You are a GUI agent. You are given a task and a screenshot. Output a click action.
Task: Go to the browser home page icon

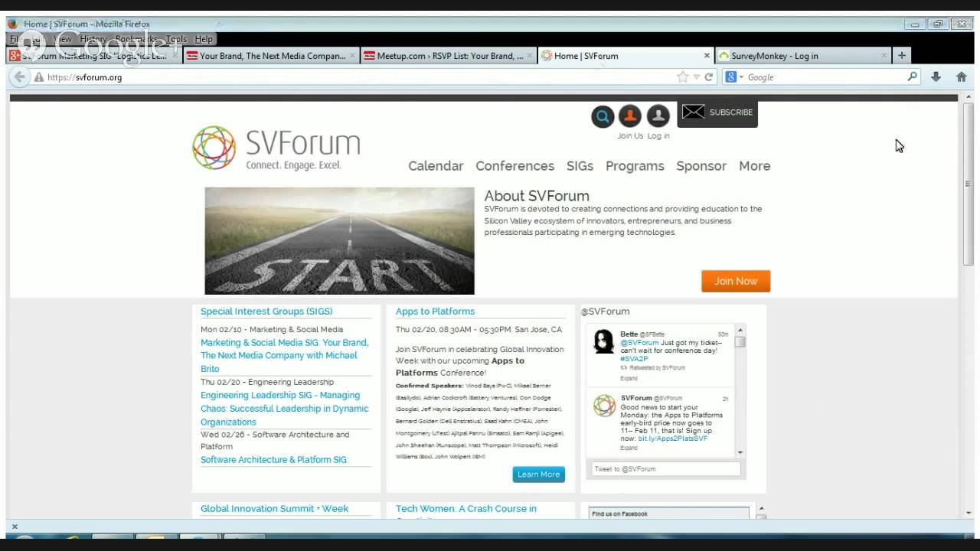(962, 77)
